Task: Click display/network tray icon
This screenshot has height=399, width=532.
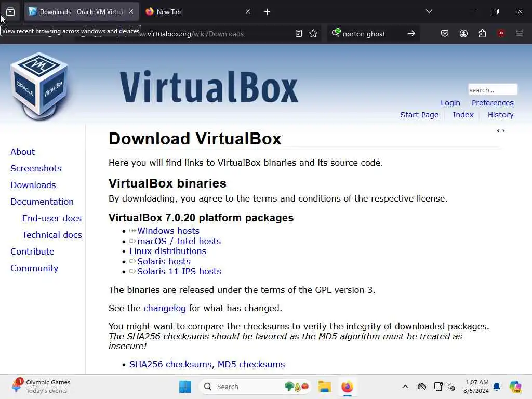Action: pos(438,387)
